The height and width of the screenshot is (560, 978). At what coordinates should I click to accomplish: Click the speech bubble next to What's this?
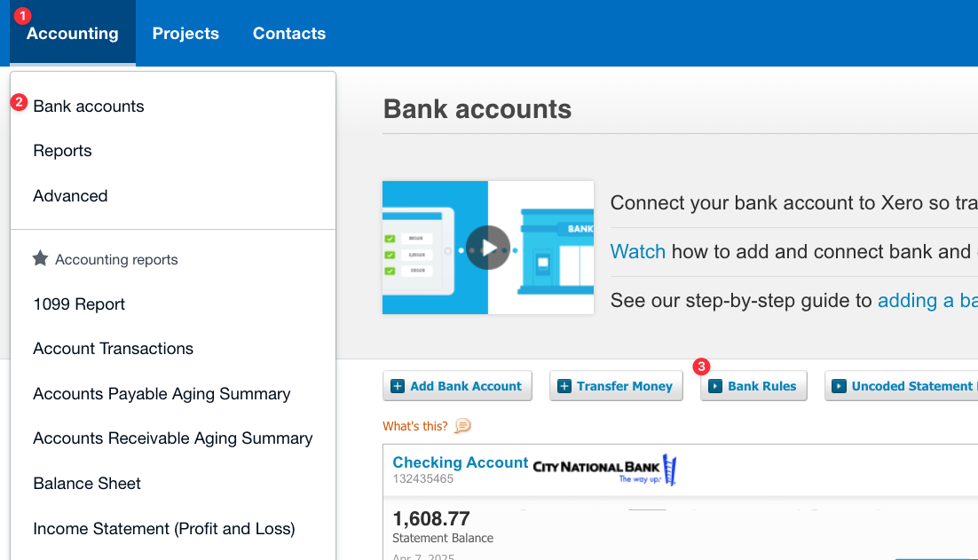462,427
